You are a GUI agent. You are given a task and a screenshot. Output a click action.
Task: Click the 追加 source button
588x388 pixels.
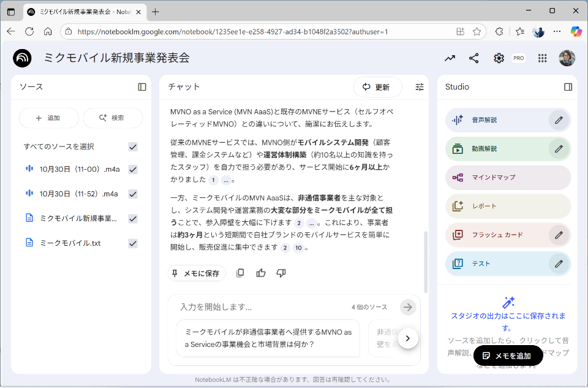49,118
